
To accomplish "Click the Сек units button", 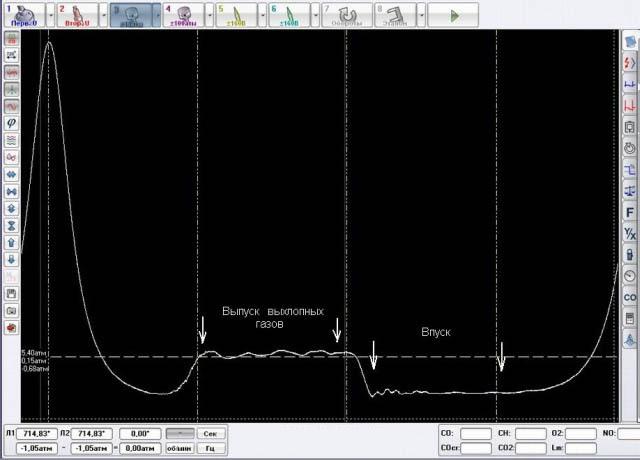I will tap(211, 433).
